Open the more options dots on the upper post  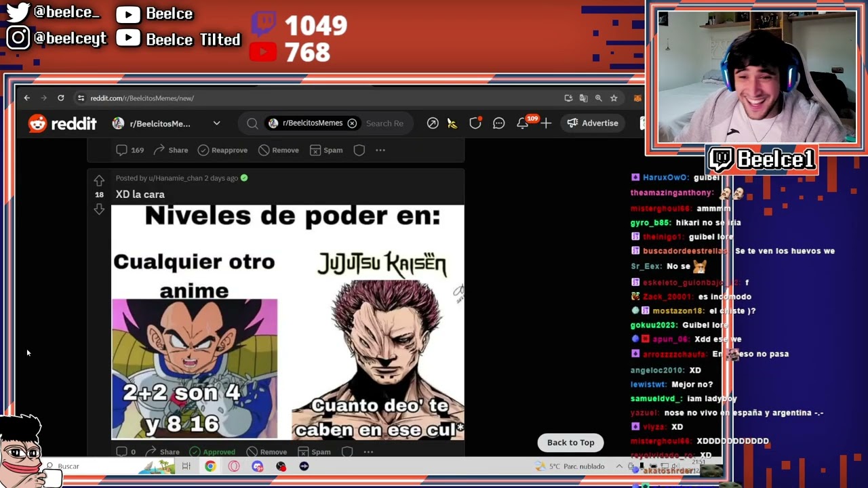pos(380,150)
